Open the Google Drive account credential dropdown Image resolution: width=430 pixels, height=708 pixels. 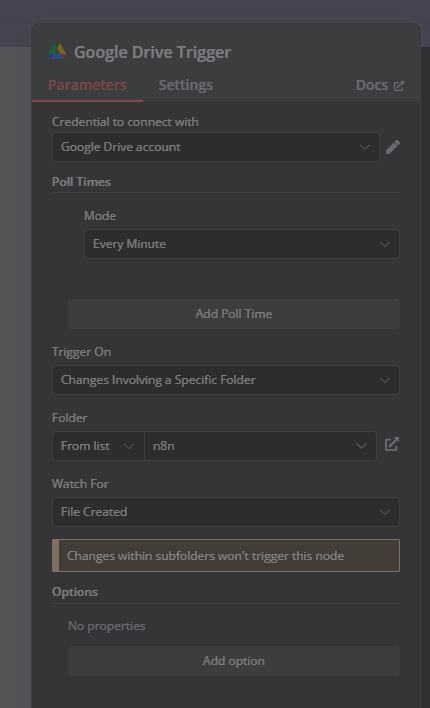(x=215, y=147)
